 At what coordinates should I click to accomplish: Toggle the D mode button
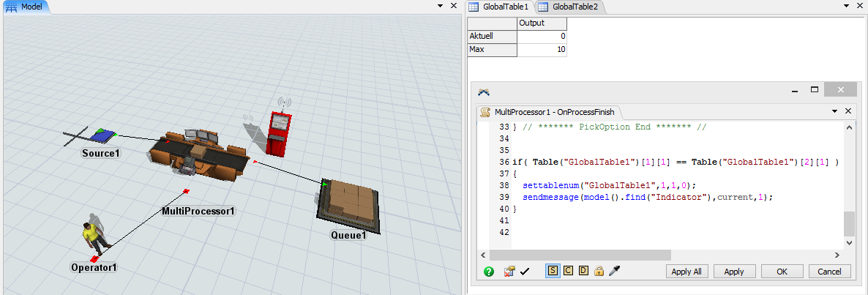(583, 272)
